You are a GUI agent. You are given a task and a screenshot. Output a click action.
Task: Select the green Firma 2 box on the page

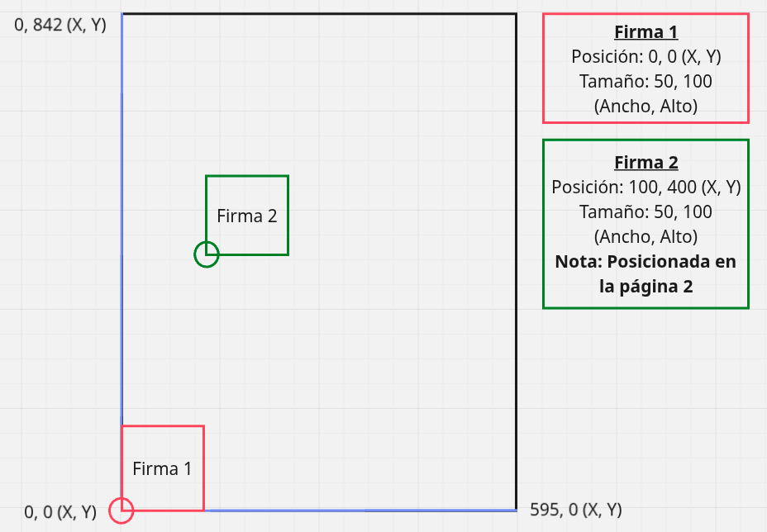(246, 216)
